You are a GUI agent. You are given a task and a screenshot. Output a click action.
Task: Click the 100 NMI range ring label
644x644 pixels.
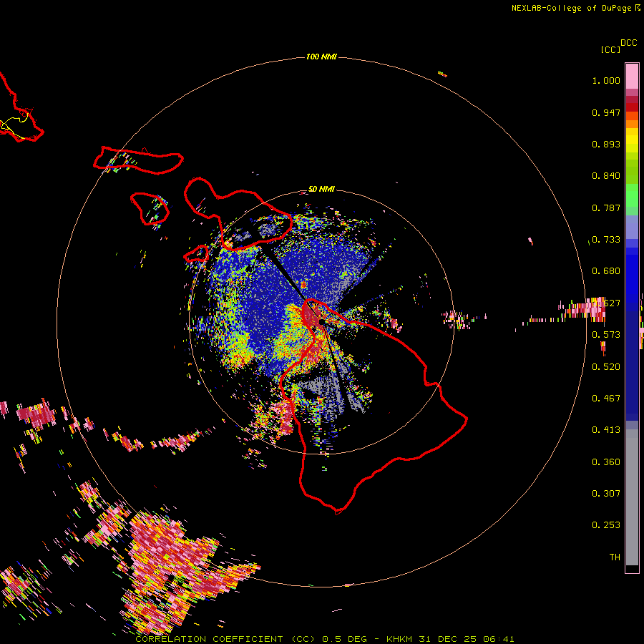[x=321, y=57]
